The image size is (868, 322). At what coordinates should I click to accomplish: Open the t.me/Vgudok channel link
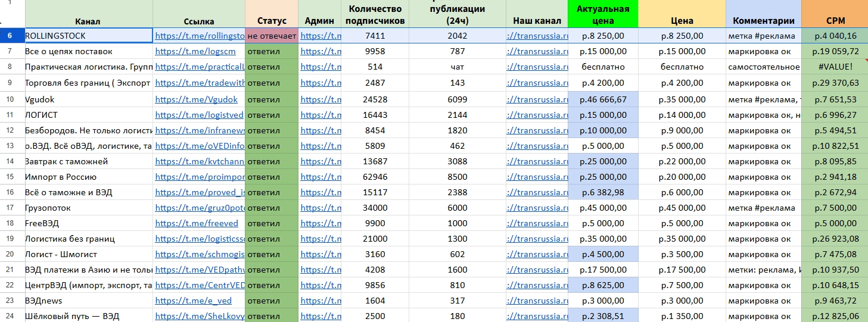[196, 99]
